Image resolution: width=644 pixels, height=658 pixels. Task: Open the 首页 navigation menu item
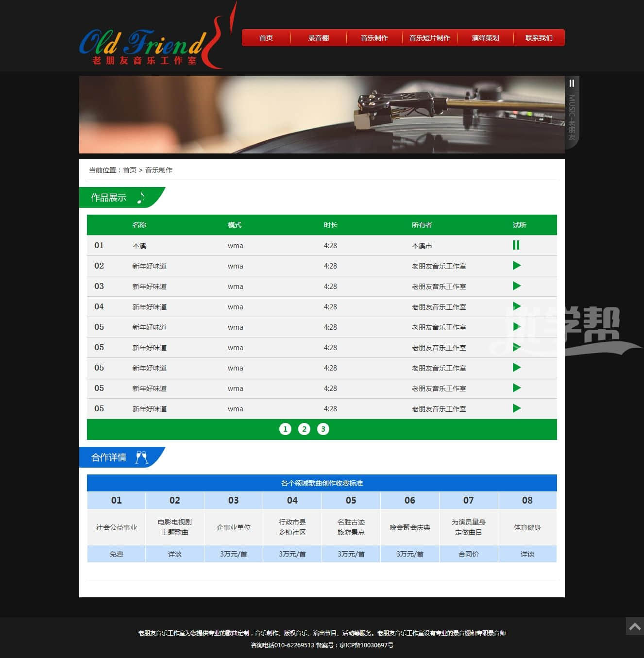(266, 38)
